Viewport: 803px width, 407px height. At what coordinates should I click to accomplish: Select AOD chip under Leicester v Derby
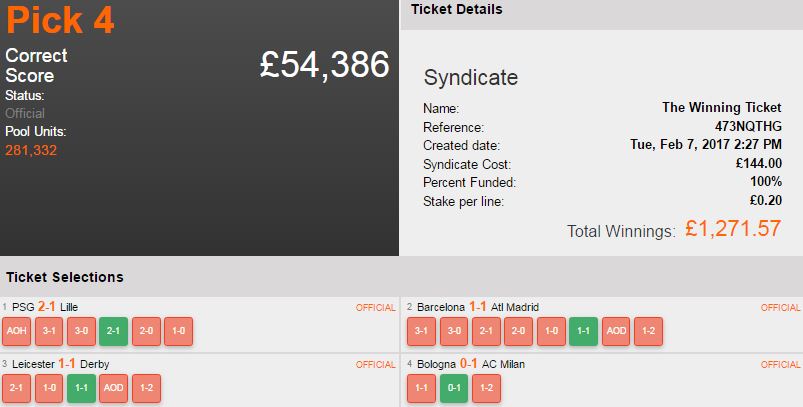[x=113, y=388]
